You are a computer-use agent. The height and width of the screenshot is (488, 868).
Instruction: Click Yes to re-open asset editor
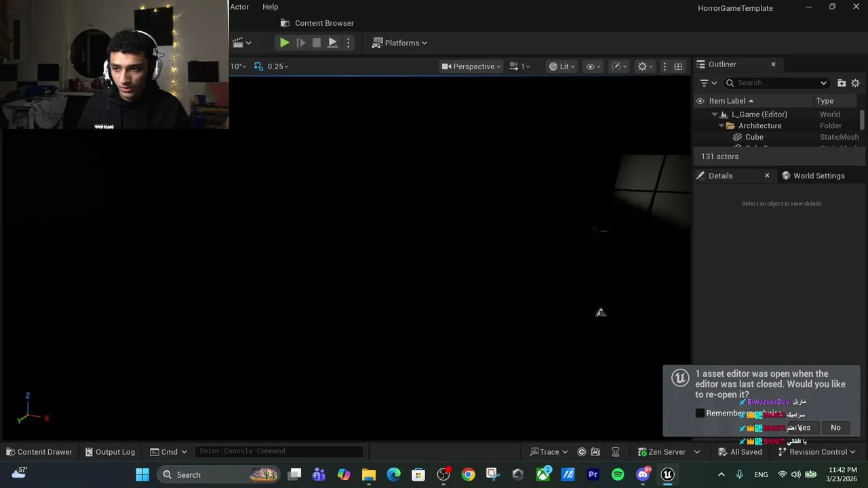(803, 428)
